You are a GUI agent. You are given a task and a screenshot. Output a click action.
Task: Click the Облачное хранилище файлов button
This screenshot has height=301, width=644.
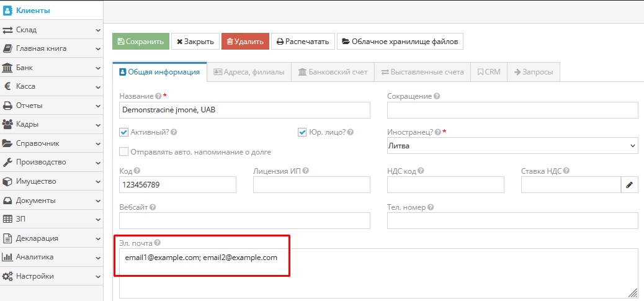(400, 42)
